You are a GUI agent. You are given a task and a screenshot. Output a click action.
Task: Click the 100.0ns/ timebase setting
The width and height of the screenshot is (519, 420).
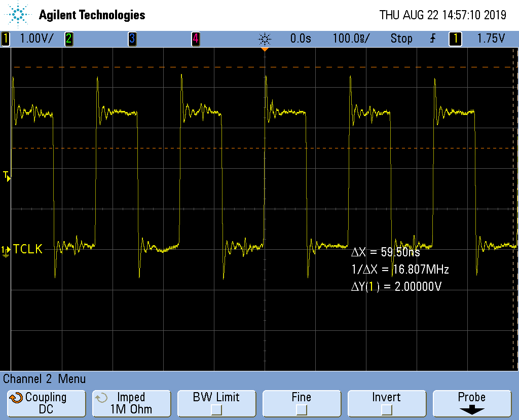[x=351, y=39]
